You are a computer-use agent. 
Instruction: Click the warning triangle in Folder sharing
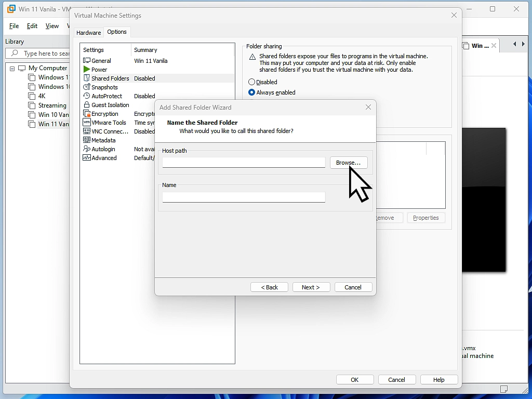pyautogui.click(x=252, y=57)
